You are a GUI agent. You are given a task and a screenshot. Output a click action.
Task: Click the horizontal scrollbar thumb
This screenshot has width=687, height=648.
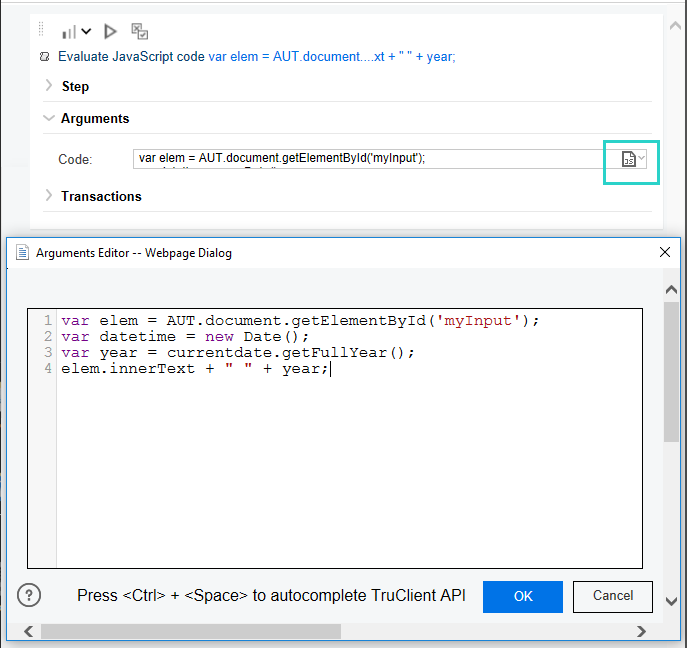coord(190,631)
